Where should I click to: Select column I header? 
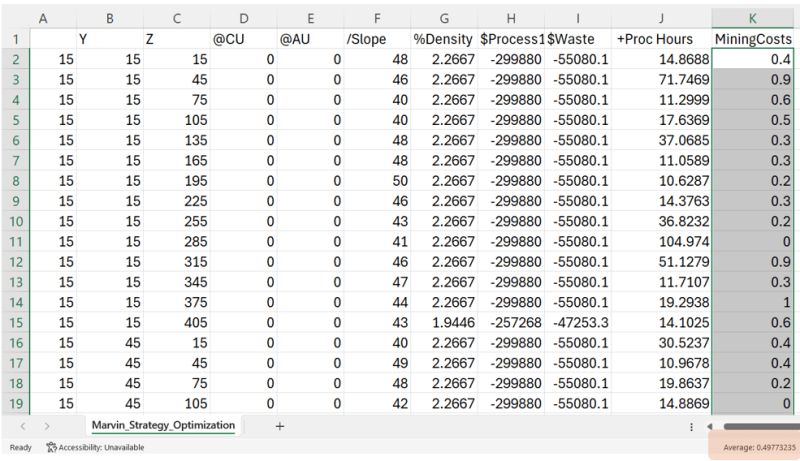click(578, 19)
